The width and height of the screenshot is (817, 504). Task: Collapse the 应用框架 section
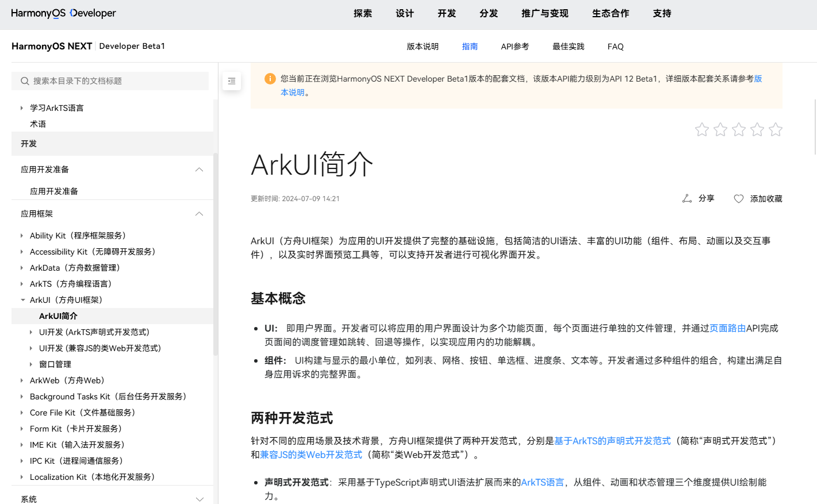click(x=200, y=214)
